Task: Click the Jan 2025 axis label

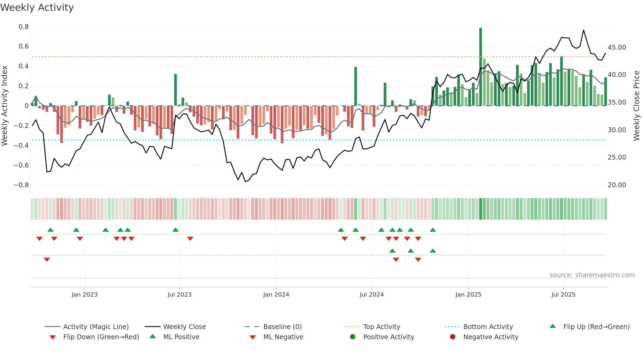Action: [468, 294]
